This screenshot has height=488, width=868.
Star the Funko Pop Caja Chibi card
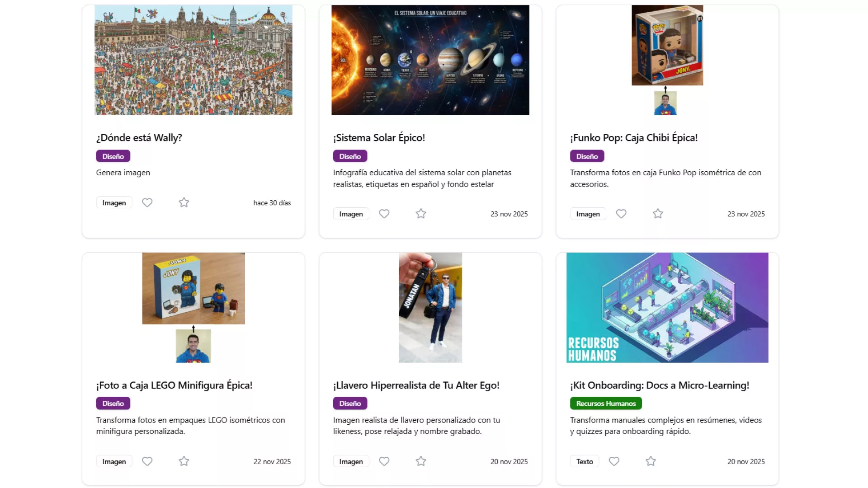[x=658, y=214]
